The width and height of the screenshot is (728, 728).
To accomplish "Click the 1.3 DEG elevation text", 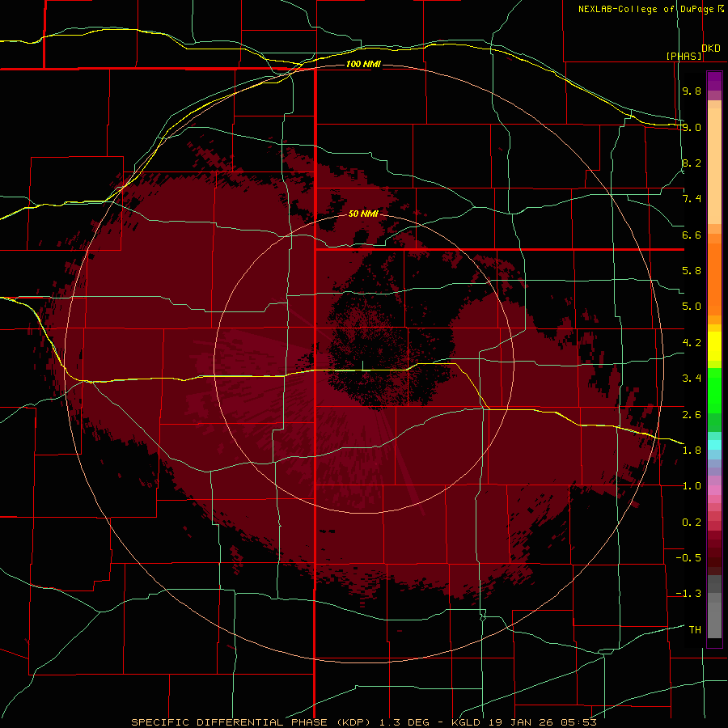I will click(404, 722).
